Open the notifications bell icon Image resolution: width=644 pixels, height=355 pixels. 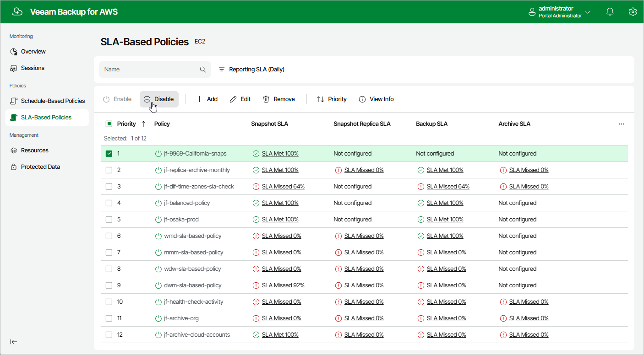[610, 12]
